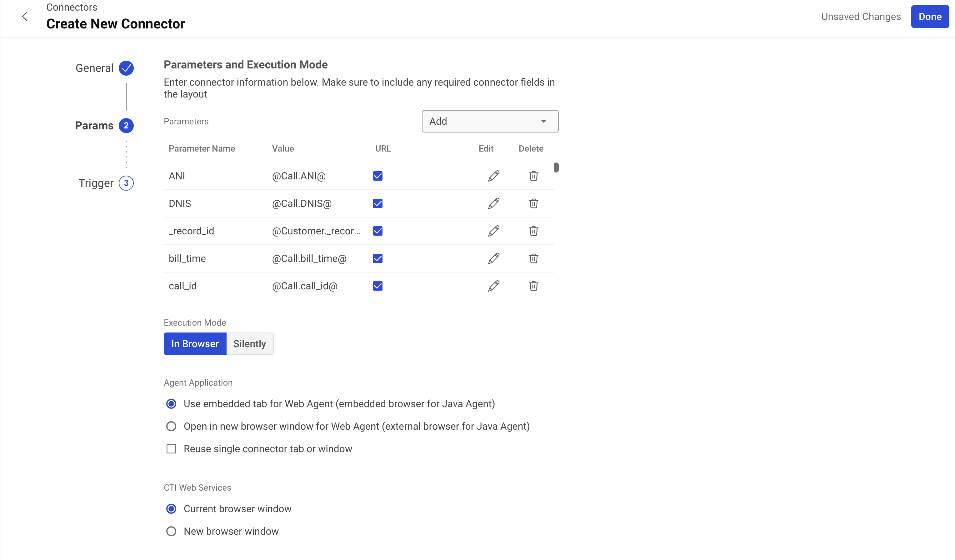This screenshot has width=955, height=560.
Task: Uncheck the URL checkbox for bill_time
Action: 378,258
